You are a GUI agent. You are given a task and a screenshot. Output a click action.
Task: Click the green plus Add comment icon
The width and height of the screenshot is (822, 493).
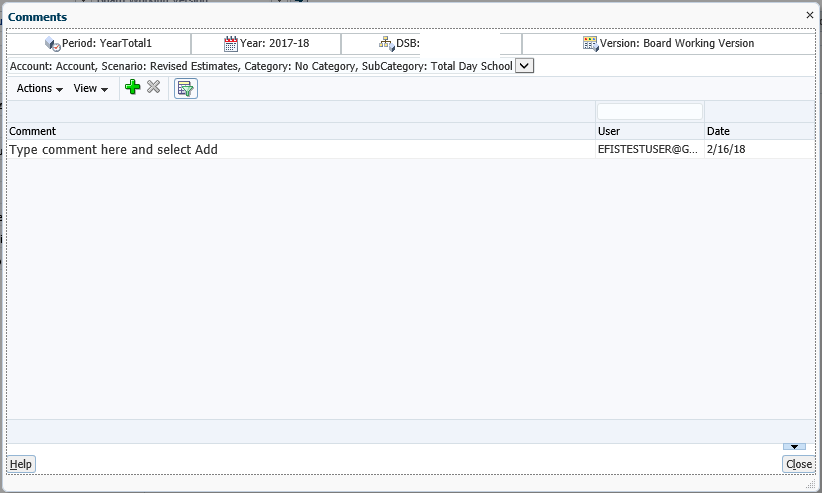pyautogui.click(x=132, y=88)
